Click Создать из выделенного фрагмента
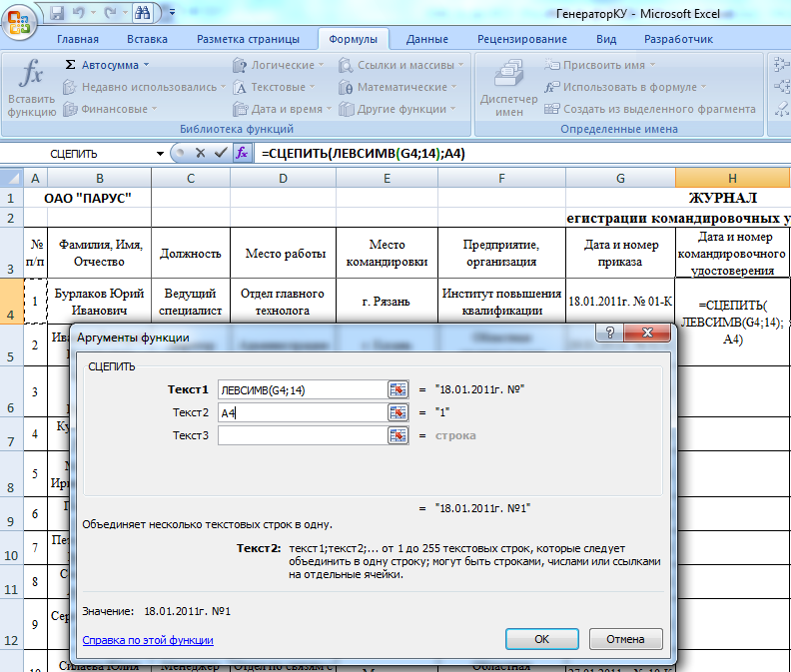The height and width of the screenshot is (672, 791). (x=650, y=109)
